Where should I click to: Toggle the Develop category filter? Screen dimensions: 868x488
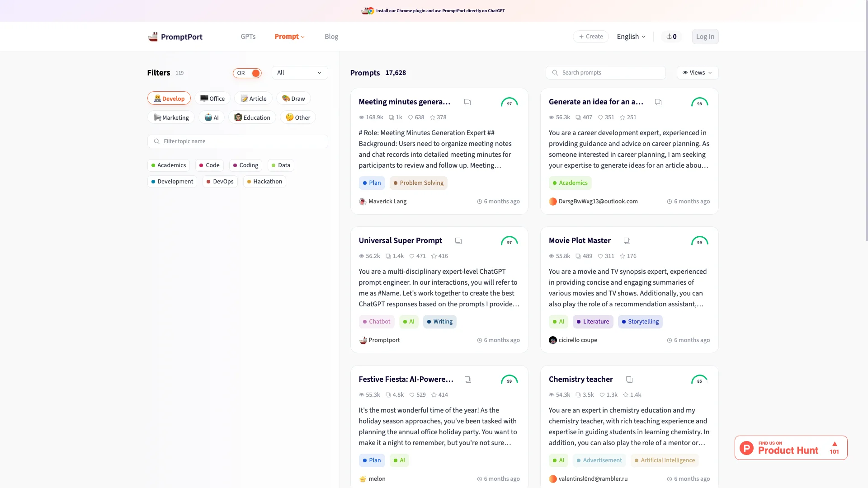pyautogui.click(x=169, y=99)
